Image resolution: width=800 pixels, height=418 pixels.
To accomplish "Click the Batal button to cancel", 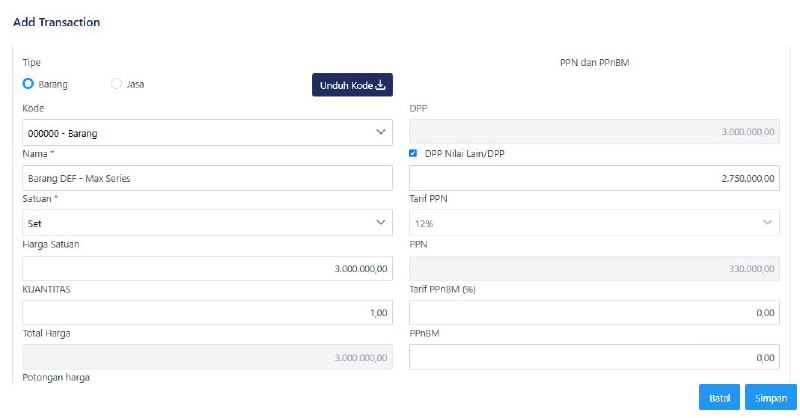I will pyautogui.click(x=718, y=397).
